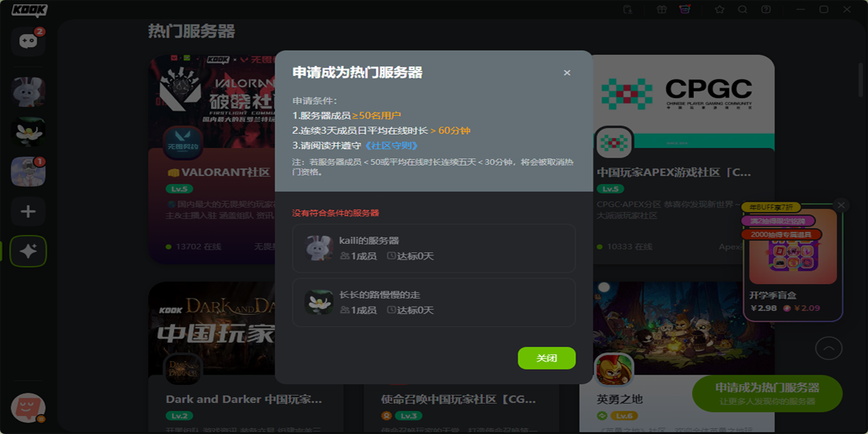Open the discover servers sparkle icon
The image size is (868, 434).
[x=28, y=251]
